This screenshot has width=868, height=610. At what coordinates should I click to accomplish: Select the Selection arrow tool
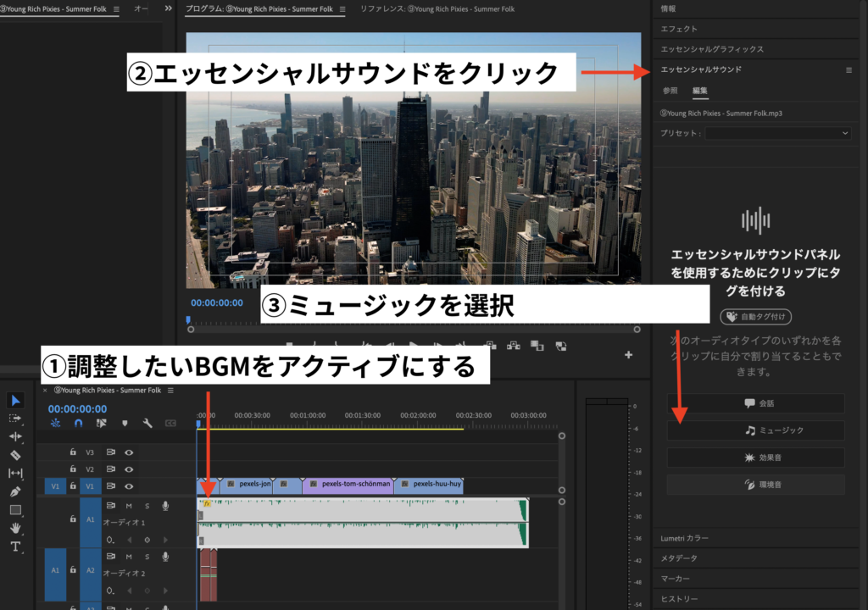point(16,400)
